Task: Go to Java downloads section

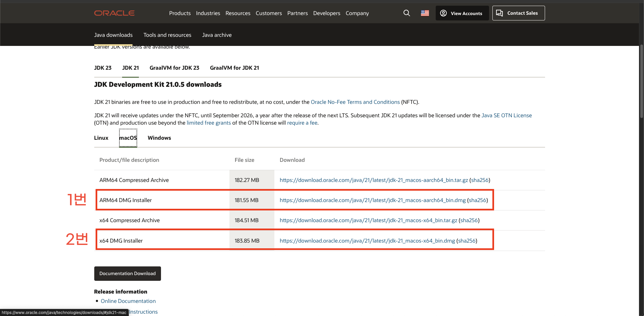Action: pyautogui.click(x=113, y=35)
